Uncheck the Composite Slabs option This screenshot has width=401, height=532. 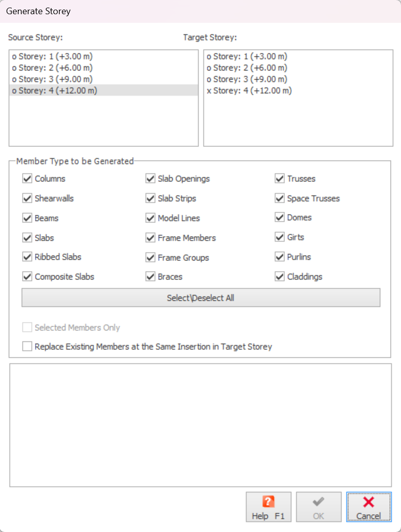pyautogui.click(x=27, y=277)
